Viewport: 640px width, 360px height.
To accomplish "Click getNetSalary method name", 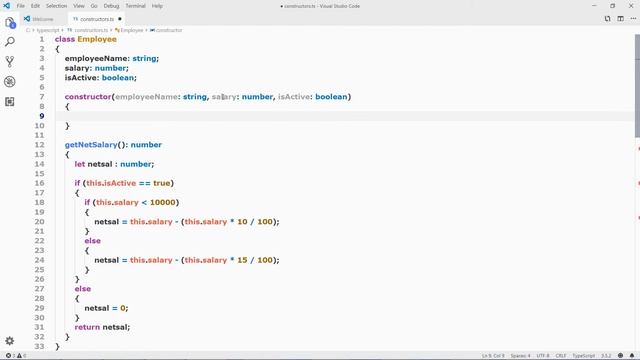I will [x=91, y=145].
